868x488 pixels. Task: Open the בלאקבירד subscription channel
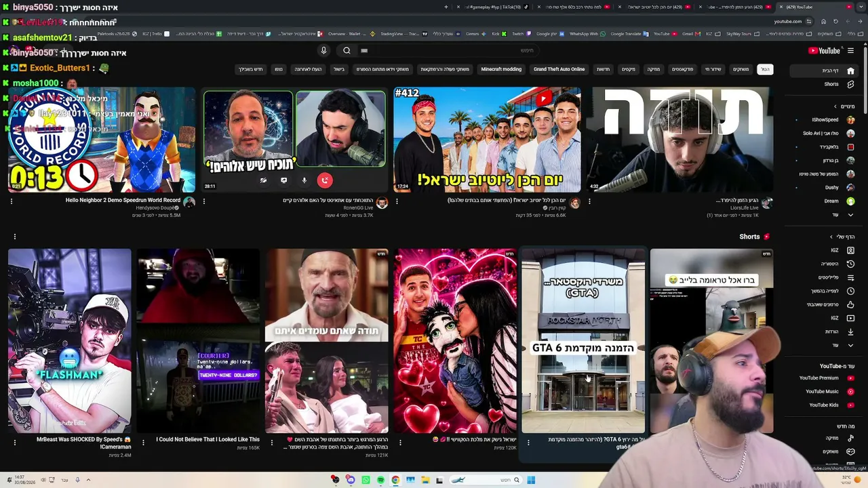click(825, 147)
